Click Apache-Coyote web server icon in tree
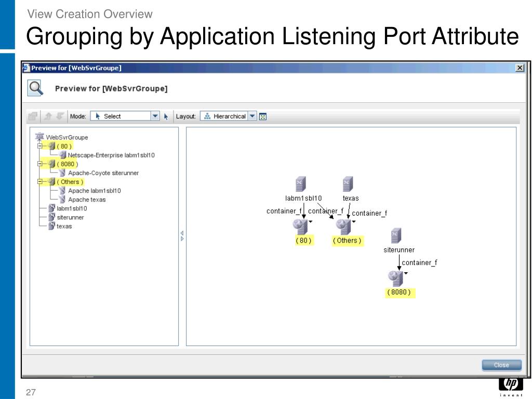Viewport: 532px width, 399px height. (62, 172)
